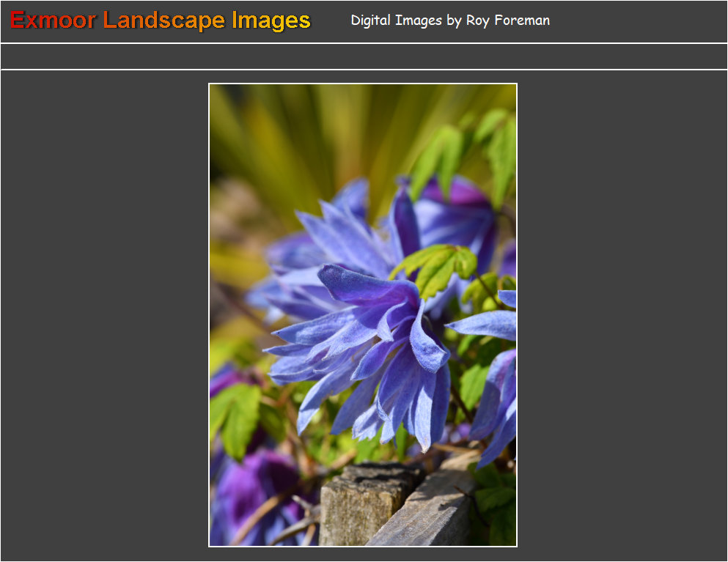Screen dimensions: 728x562
Task: Open the blue clematis flower photo
Action: [x=363, y=315]
